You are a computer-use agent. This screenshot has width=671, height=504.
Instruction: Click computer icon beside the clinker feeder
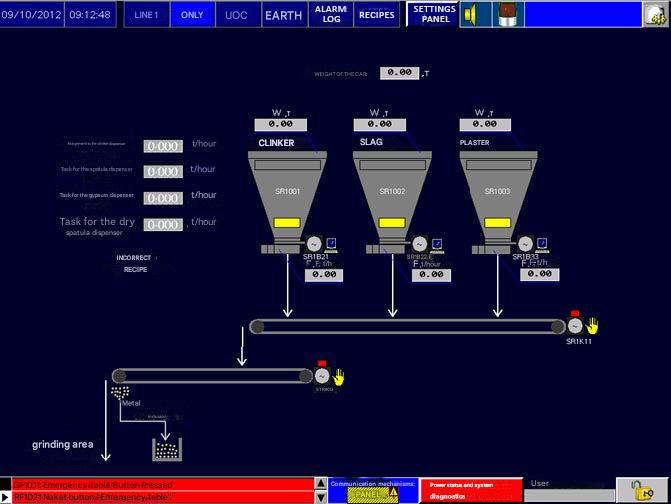point(330,243)
